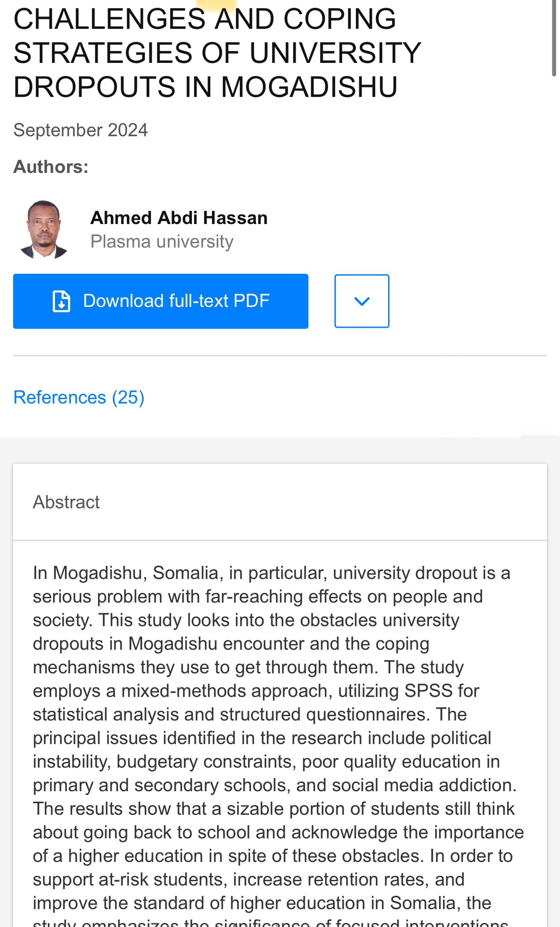
Task: Click the Abstract section heading
Action: pyautogui.click(x=66, y=502)
